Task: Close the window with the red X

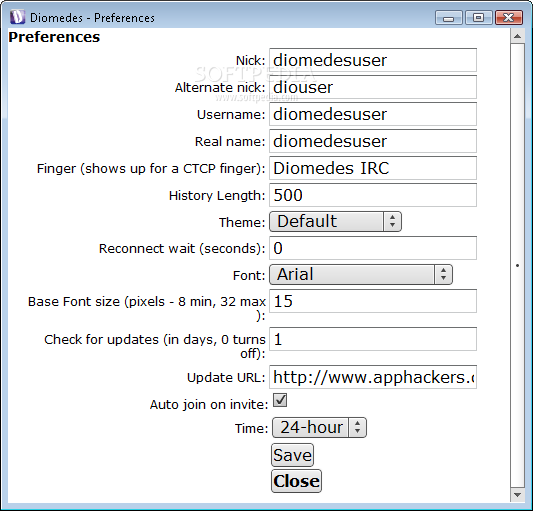Action: pyautogui.click(x=509, y=18)
